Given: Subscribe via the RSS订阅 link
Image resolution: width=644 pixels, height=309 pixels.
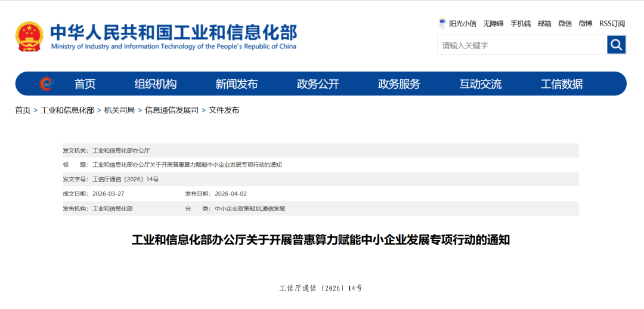Looking at the screenshot, I should coord(612,24).
